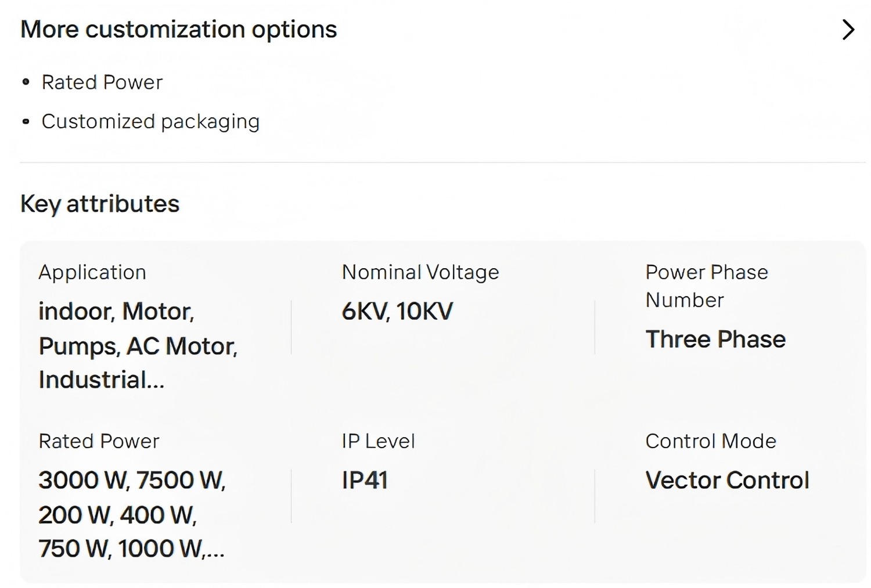Click the Application attribute label
871x588 pixels.
[x=92, y=272]
